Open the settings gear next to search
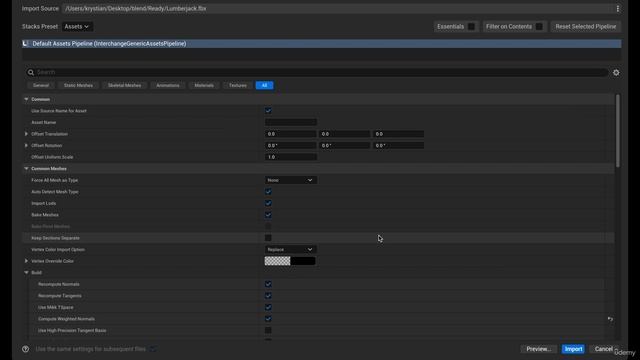This screenshot has width=640, height=360. [616, 72]
